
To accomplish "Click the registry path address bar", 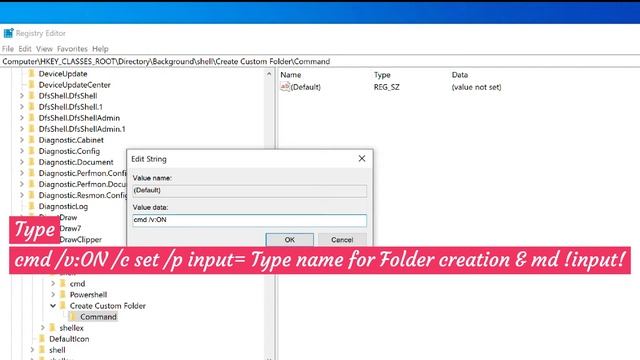I will (320, 62).
